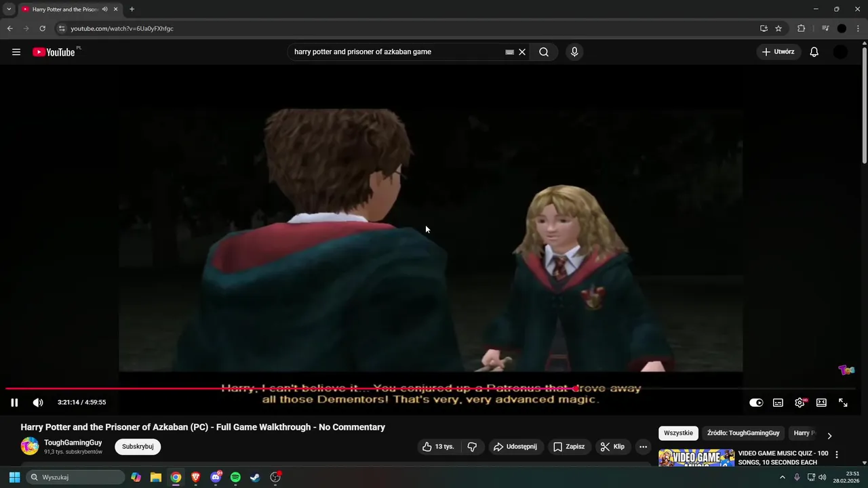Open File Explorer from taskbar
The height and width of the screenshot is (488, 868).
click(x=156, y=477)
